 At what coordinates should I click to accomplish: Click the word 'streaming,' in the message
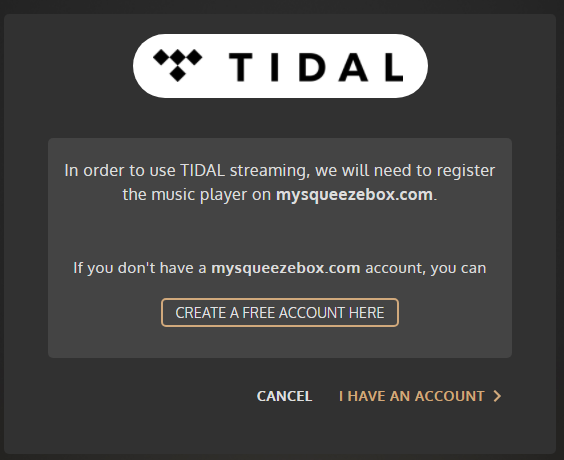270,171
